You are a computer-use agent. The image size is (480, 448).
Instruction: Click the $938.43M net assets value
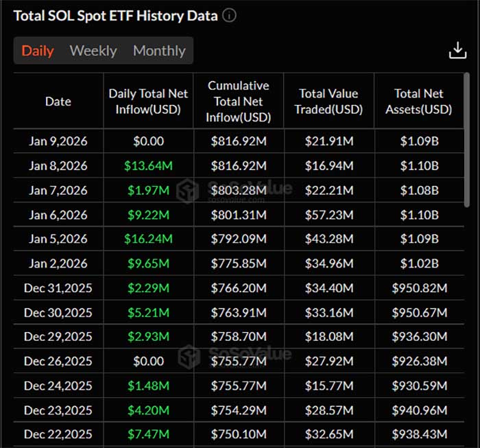[420, 434]
